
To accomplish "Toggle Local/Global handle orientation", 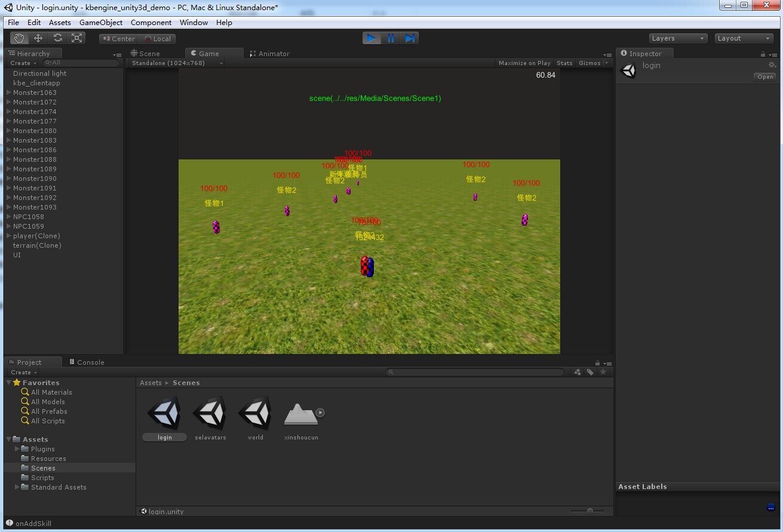I will pyautogui.click(x=158, y=38).
